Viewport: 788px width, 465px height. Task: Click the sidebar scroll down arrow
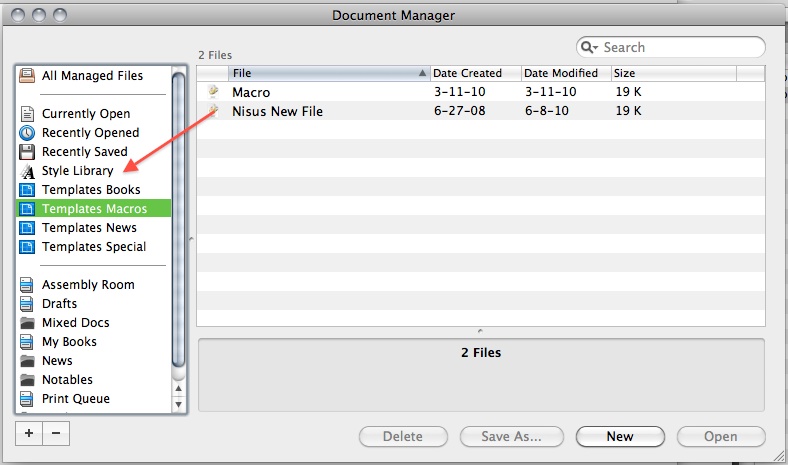click(x=178, y=404)
